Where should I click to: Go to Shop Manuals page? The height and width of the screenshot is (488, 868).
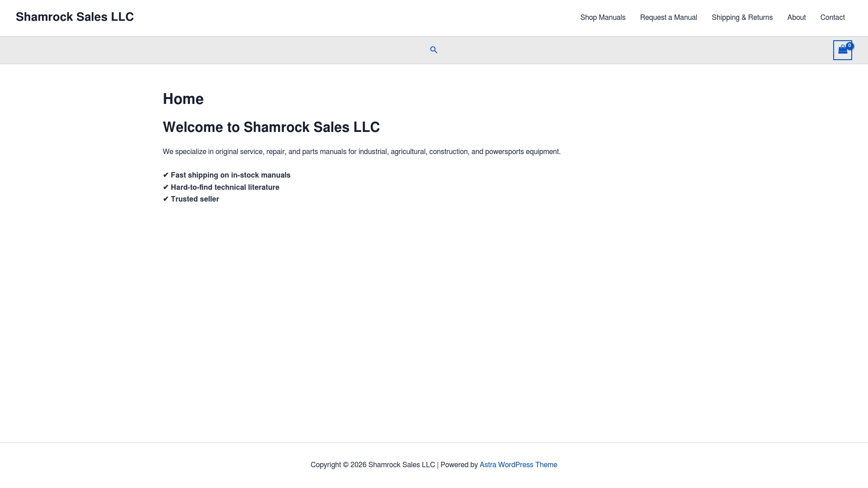(603, 18)
